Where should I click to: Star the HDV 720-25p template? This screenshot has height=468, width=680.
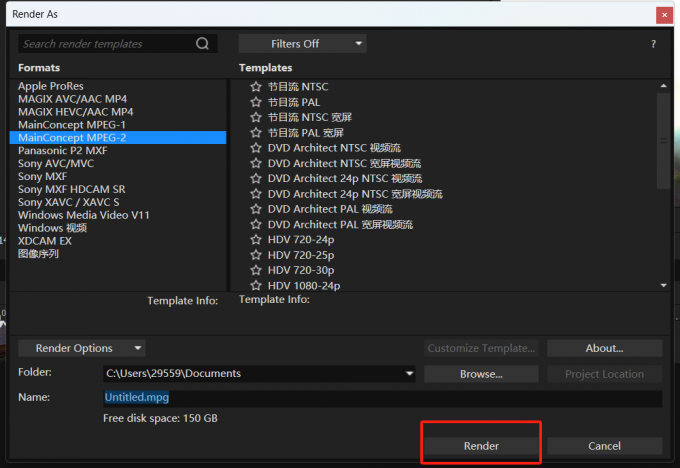click(x=256, y=255)
